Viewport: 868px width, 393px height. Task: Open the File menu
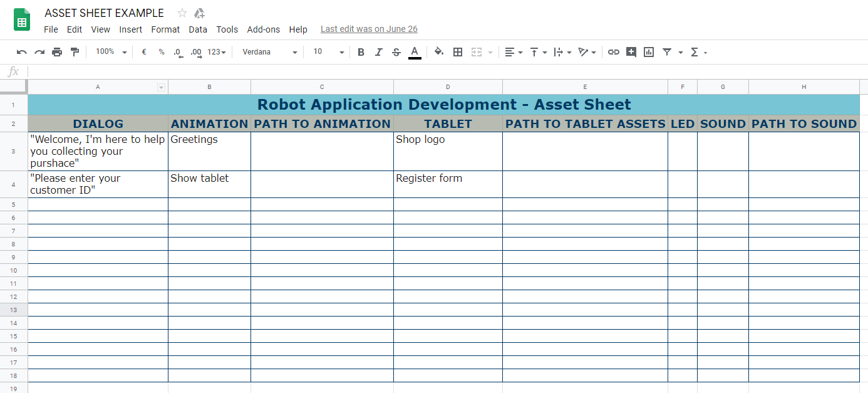click(51, 29)
